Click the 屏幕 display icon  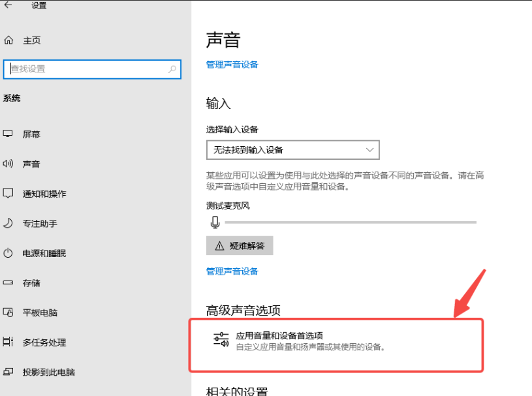[8, 134]
